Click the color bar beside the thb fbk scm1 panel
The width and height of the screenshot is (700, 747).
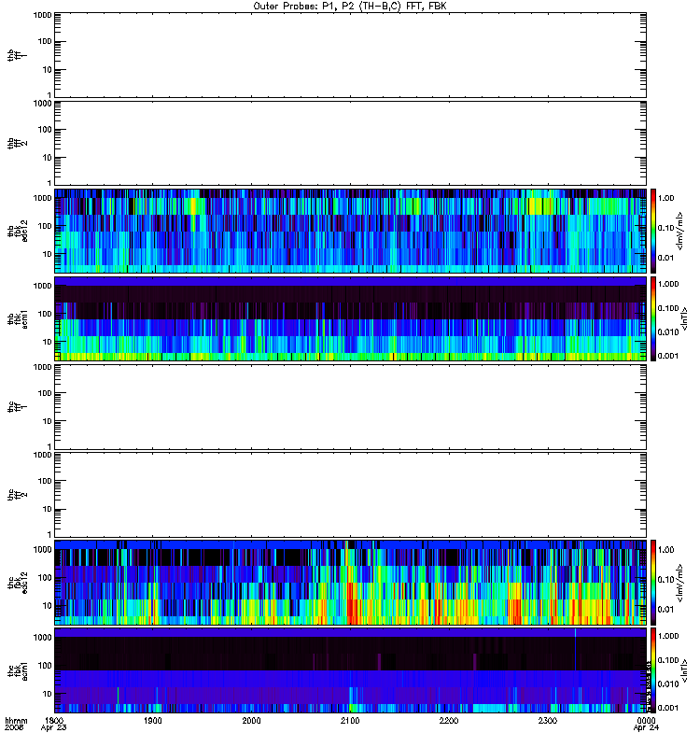click(653, 318)
